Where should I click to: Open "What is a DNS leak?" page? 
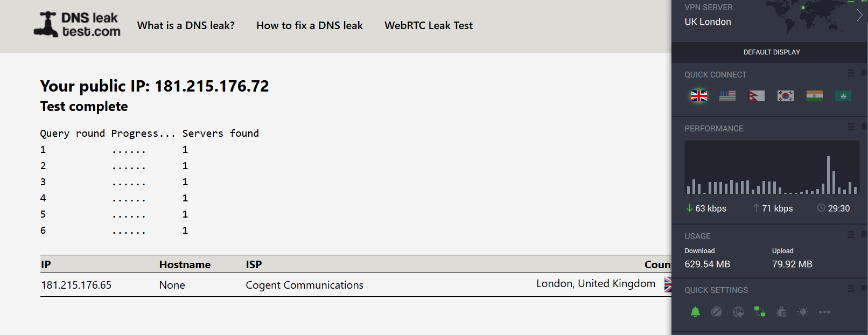pos(186,25)
